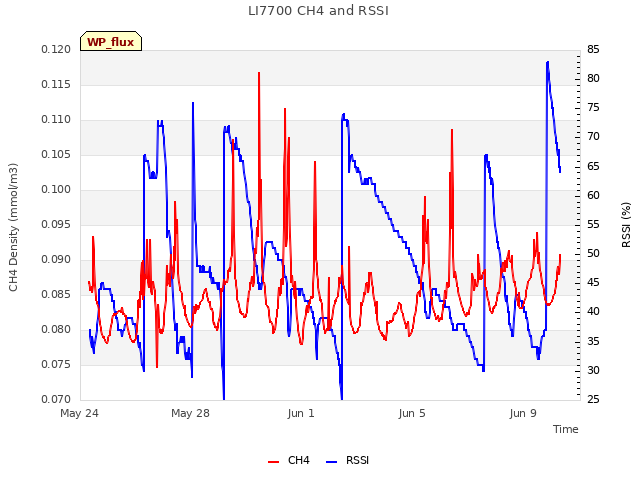Click the 0.075 left axis value

coord(56,364)
